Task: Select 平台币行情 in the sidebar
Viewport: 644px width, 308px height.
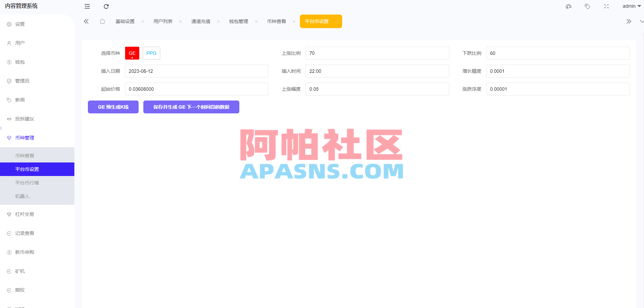Action: (28, 182)
